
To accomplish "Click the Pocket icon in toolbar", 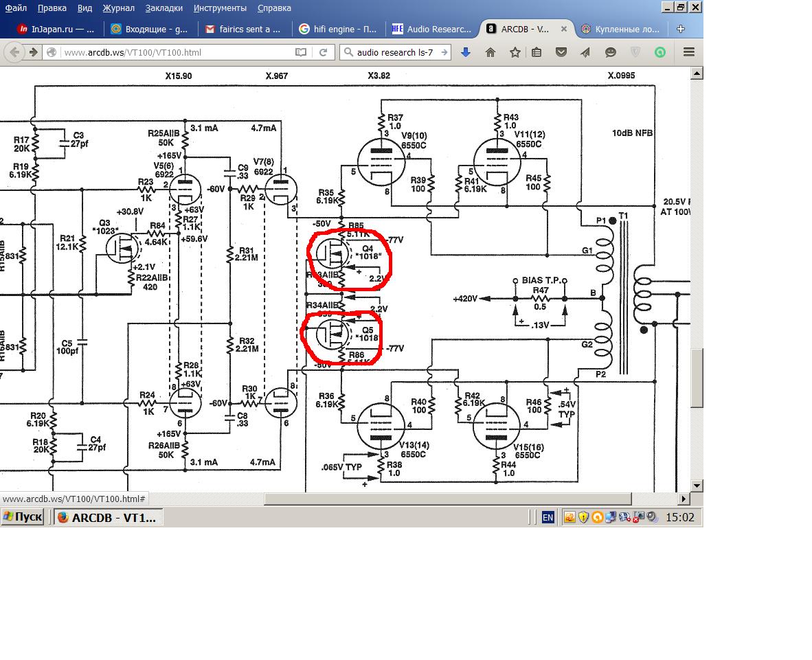I will click(x=561, y=52).
